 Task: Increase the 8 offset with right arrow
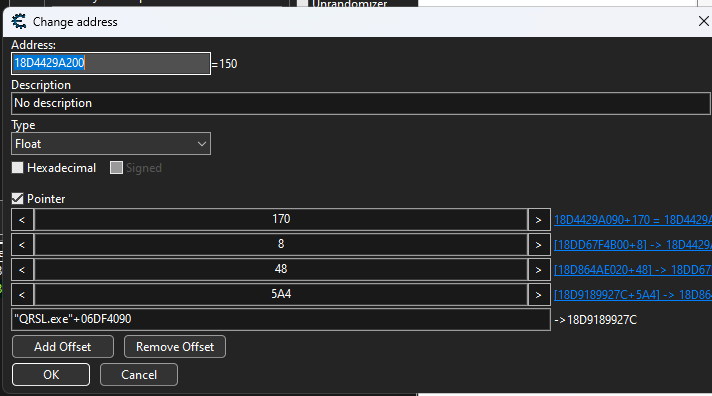click(x=539, y=245)
